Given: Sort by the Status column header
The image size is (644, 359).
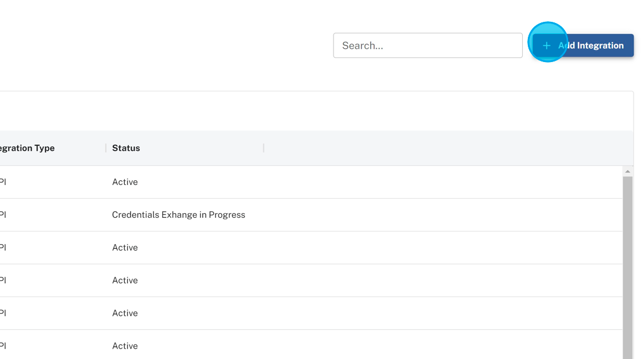Looking at the screenshot, I should (126, 148).
